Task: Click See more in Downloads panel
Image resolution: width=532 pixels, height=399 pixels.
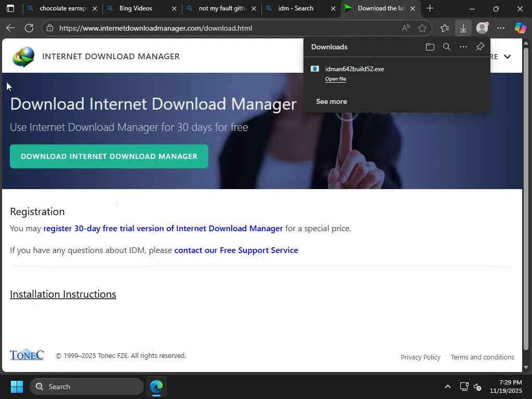Action: pyautogui.click(x=331, y=101)
